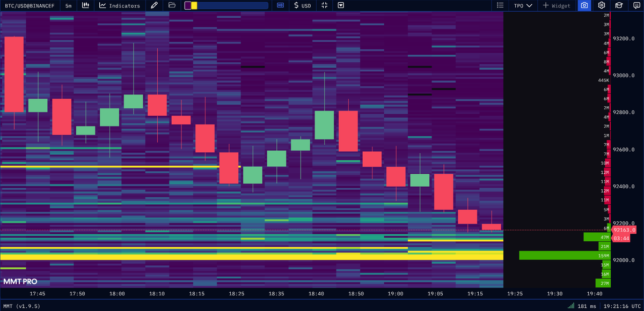644x311 pixels.
Task: Add a new Widget
Action: point(557,5)
